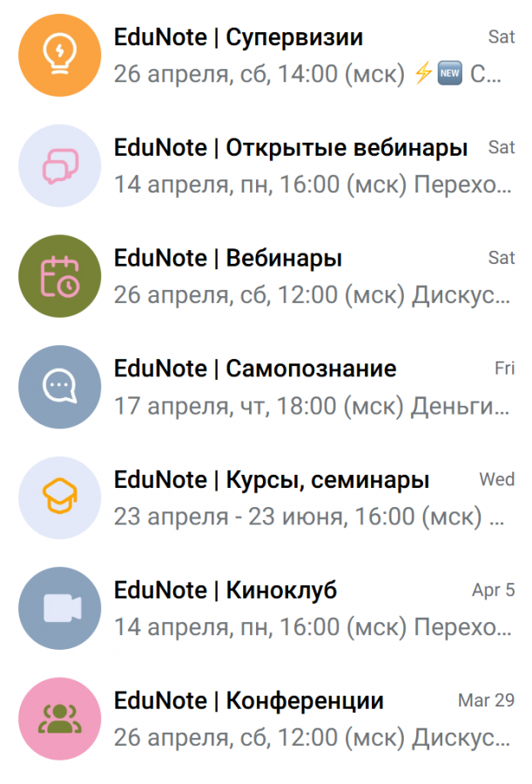Select the olive calendar clock avatar
The width and height of the screenshot is (532, 784).
click(x=59, y=276)
